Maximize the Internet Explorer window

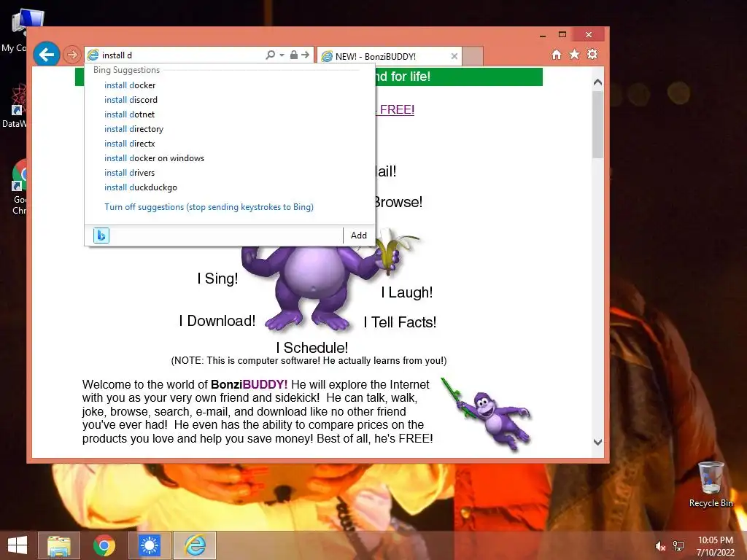(x=562, y=35)
